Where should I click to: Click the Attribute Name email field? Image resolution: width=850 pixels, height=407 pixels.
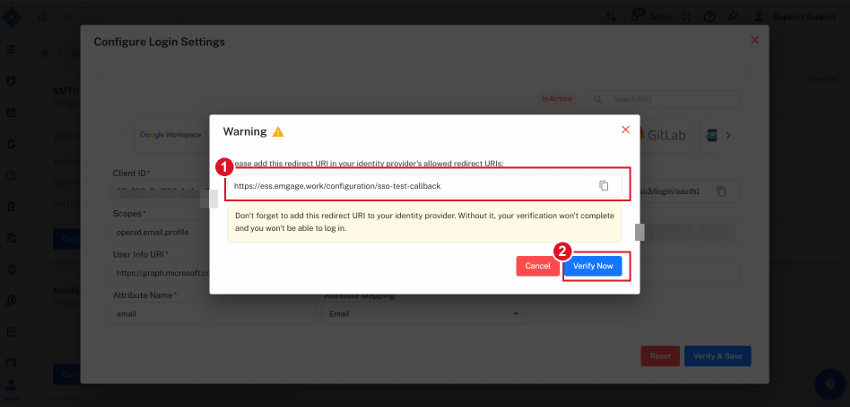[212, 314]
